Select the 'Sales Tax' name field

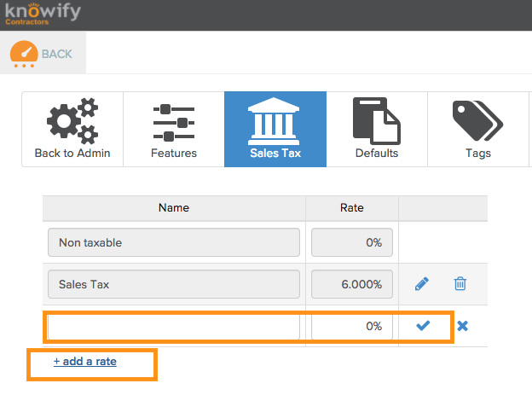(174, 284)
